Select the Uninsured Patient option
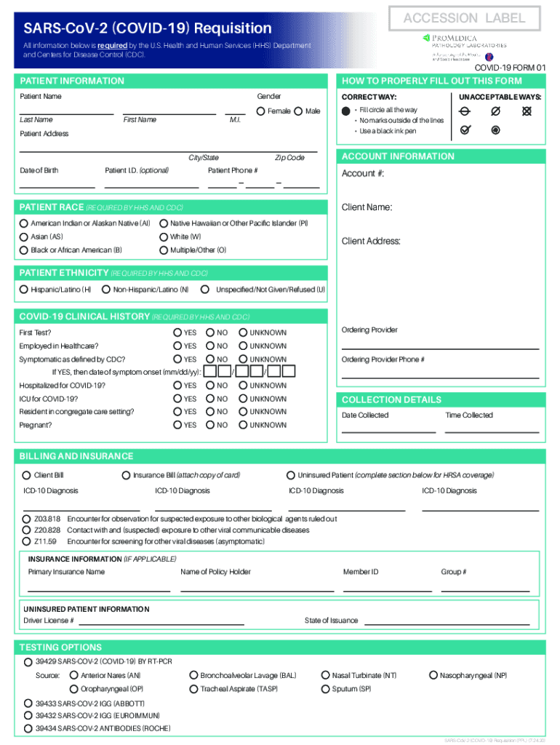The height and width of the screenshot is (745, 560). point(291,475)
